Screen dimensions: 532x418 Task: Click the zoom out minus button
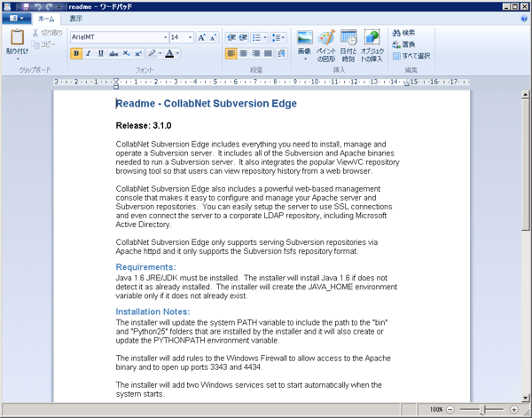(x=450, y=409)
